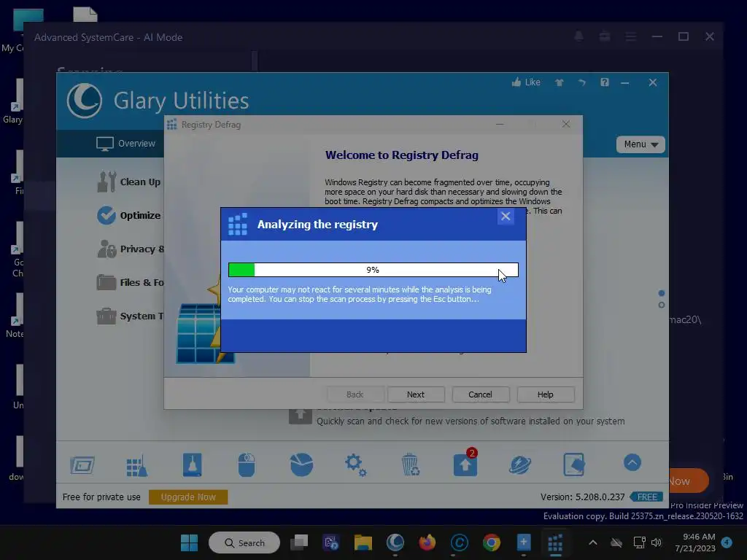This screenshot has width=747, height=560.
Task: Click the FREE version badge
Action: click(646, 497)
